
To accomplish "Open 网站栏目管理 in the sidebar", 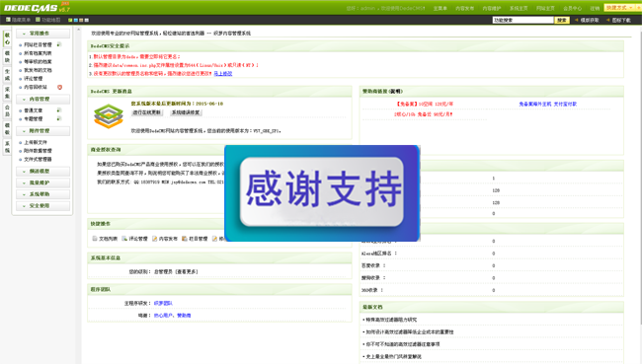I will (38, 44).
